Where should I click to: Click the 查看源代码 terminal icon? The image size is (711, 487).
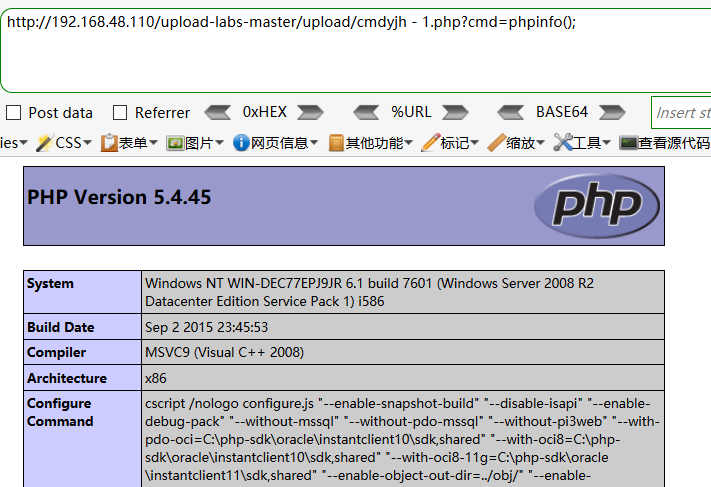coord(629,143)
